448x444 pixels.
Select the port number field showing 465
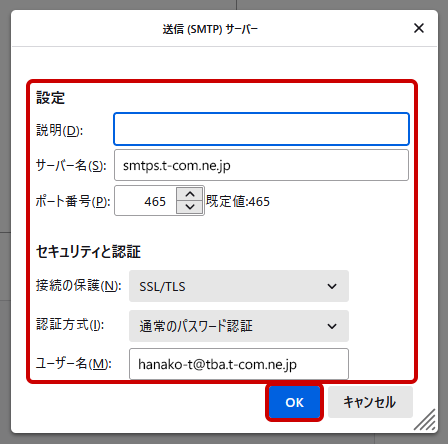click(x=146, y=201)
